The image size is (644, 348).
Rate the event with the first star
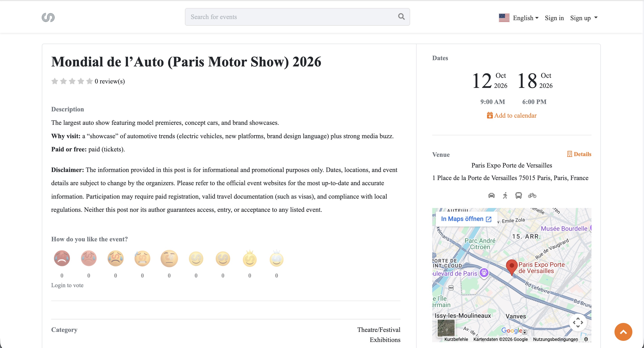coord(55,81)
